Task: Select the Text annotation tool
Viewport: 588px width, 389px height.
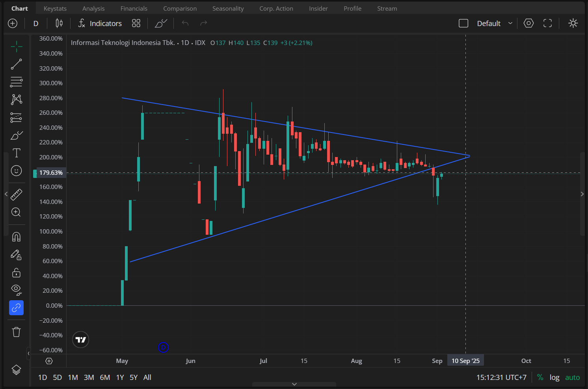Action: point(16,153)
